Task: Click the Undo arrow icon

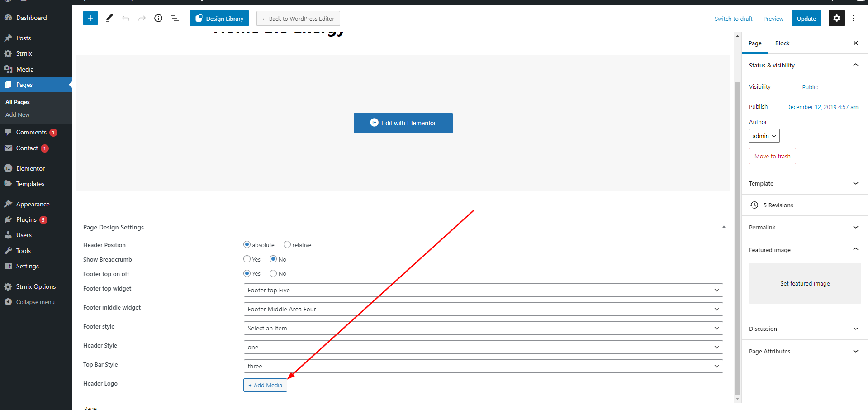Action: (x=126, y=18)
